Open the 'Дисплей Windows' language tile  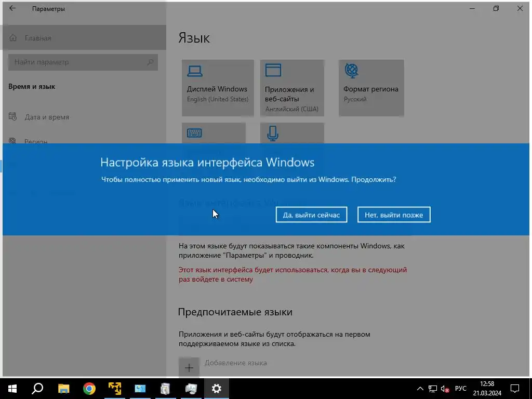218,88
